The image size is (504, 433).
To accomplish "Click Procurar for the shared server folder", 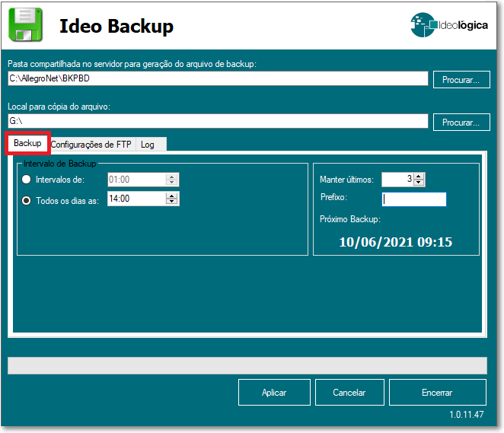I will tap(461, 79).
